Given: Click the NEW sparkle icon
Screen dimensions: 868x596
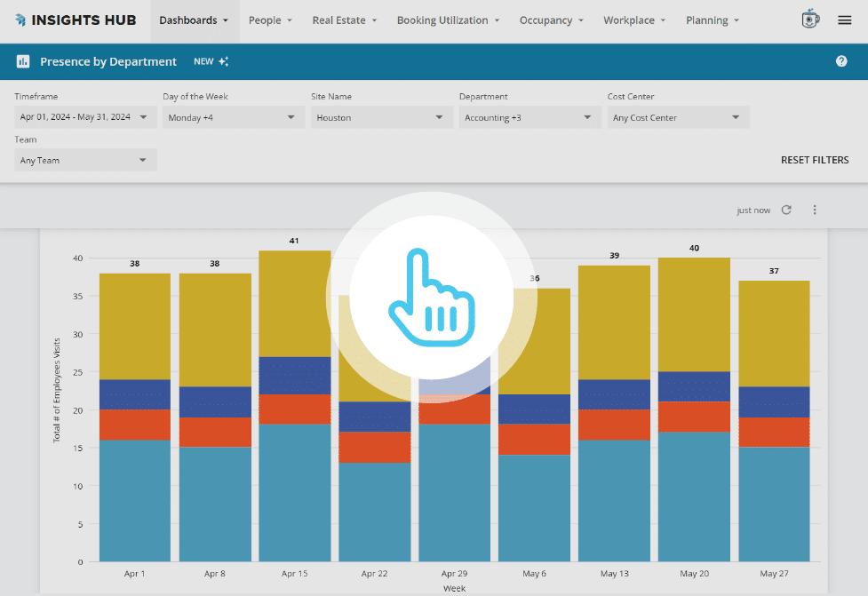Looking at the screenshot, I should pos(224,62).
